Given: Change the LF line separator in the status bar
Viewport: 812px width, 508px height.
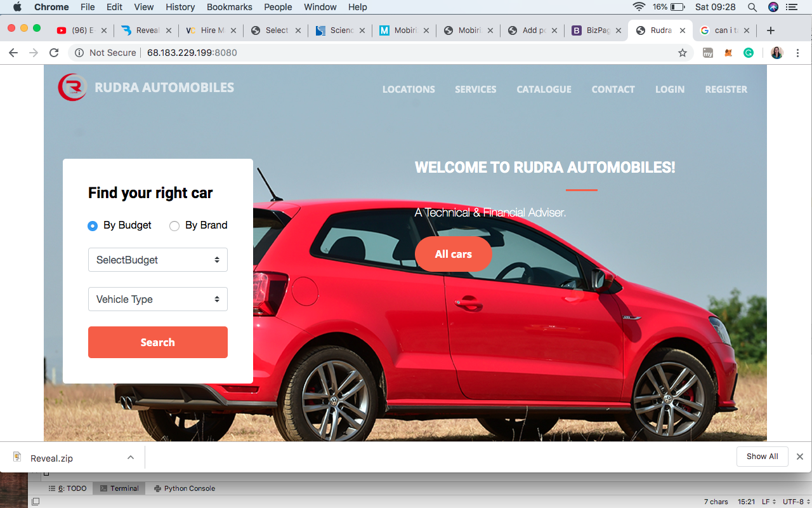Looking at the screenshot, I should 768,502.
